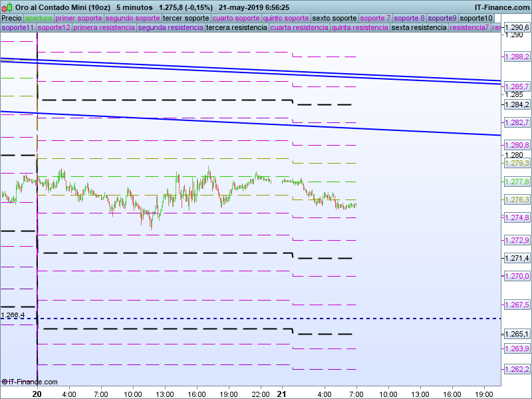Click the 'primer soporte' legend label

pyautogui.click(x=78, y=18)
